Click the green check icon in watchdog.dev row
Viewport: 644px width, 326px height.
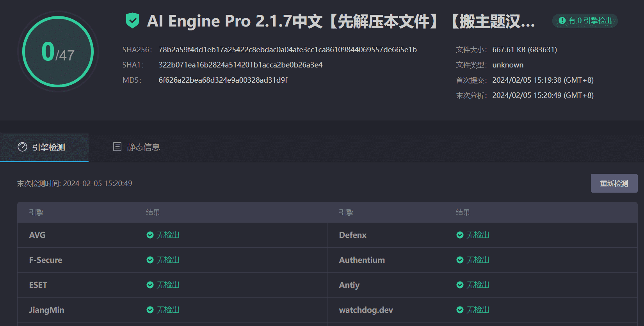pyautogui.click(x=460, y=310)
